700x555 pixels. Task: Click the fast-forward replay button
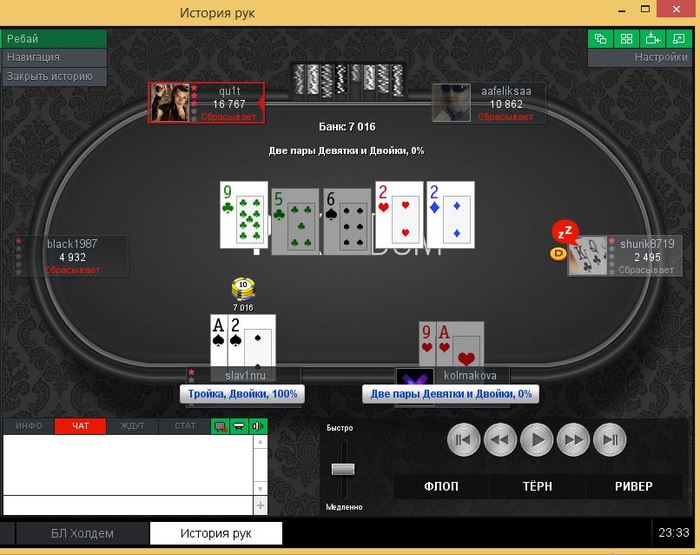(x=574, y=440)
